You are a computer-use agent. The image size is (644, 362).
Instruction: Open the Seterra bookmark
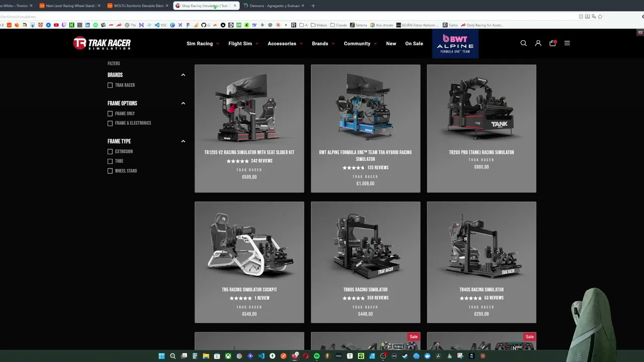(359, 25)
